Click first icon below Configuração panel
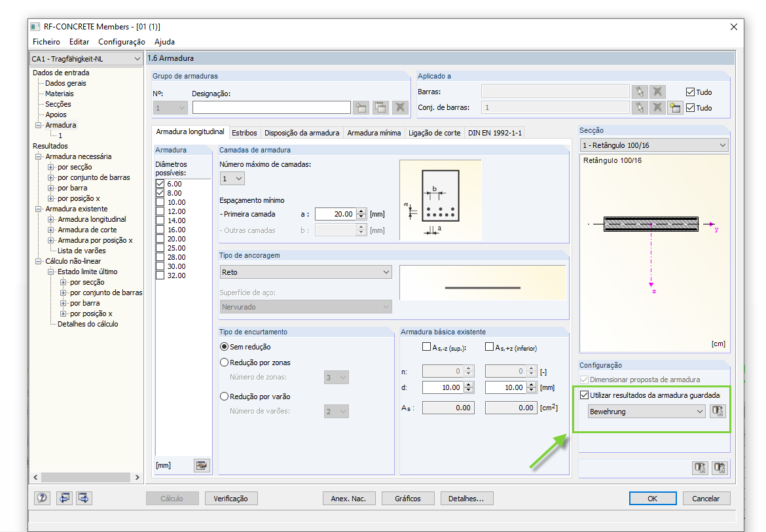Screen dimensions: 766x532 [x=700, y=468]
